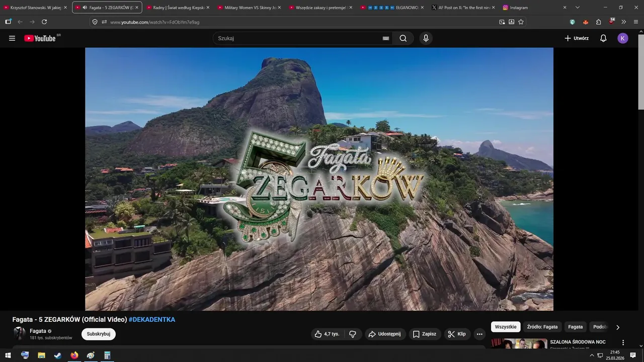Go forward with the browser forward arrow
644x362 pixels.
pos(32,22)
